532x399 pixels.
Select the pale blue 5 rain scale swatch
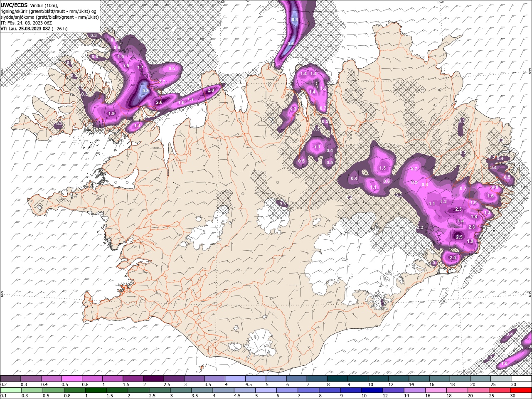coord(266,390)
